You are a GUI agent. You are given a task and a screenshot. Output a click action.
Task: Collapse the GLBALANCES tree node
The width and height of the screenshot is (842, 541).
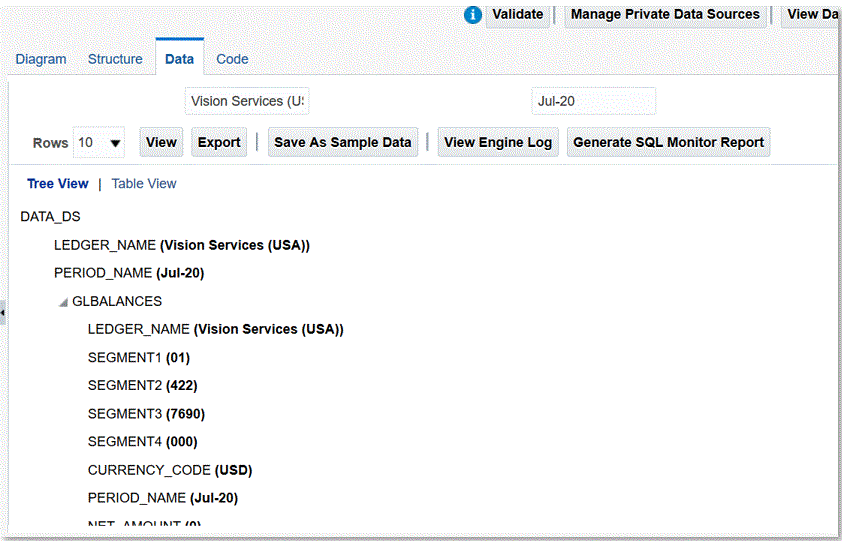pyautogui.click(x=63, y=302)
